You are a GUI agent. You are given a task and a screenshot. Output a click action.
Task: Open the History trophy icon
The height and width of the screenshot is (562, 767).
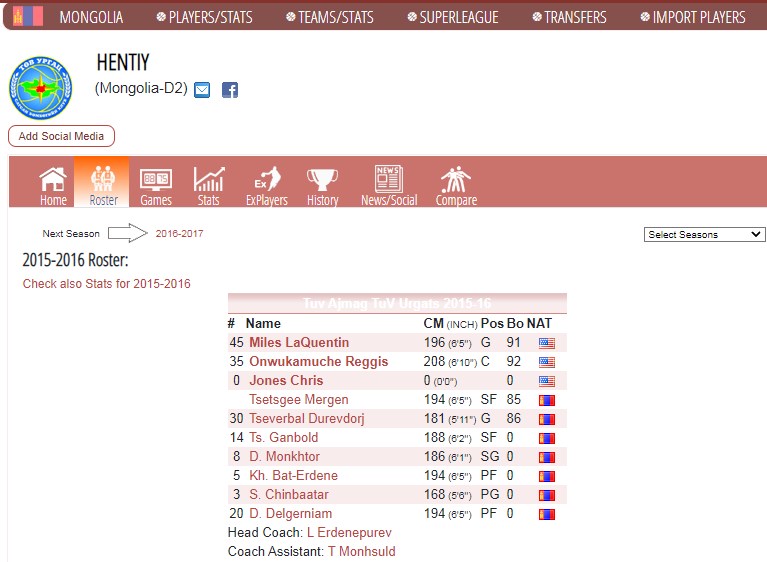tap(322, 180)
